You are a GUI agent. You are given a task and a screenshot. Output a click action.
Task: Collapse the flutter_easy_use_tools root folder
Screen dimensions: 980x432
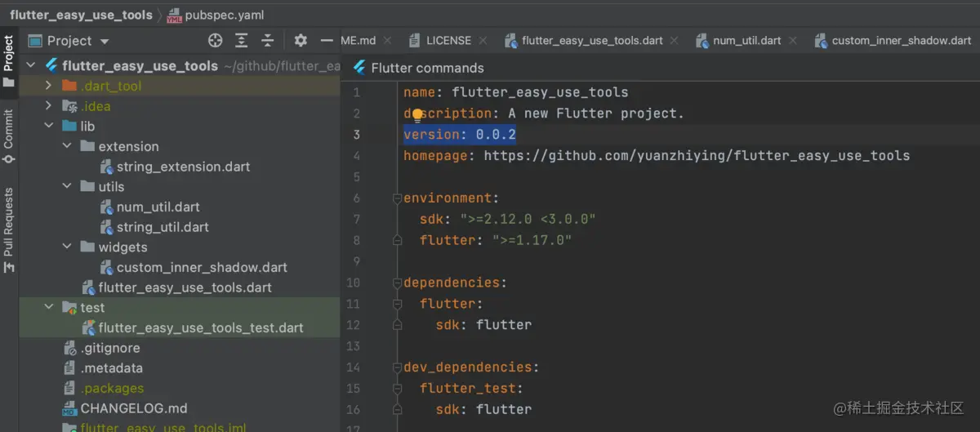pos(31,65)
